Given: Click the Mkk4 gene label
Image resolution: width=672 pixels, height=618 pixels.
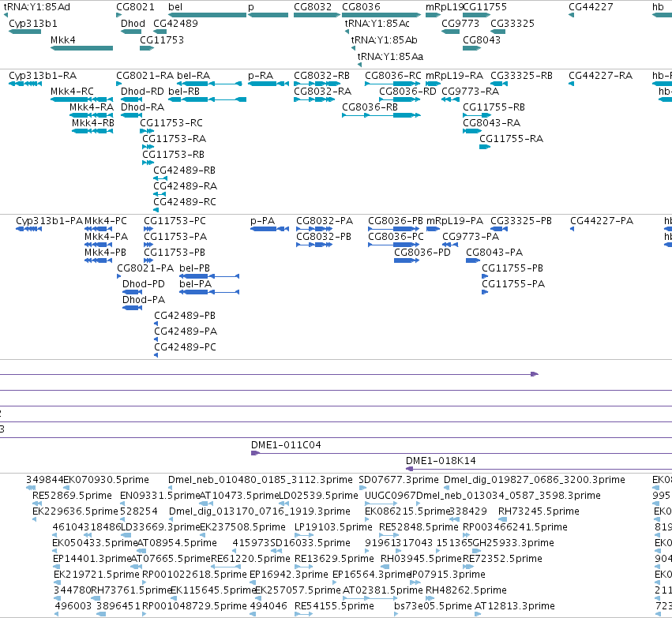Looking at the screenshot, I should tap(63, 40).
